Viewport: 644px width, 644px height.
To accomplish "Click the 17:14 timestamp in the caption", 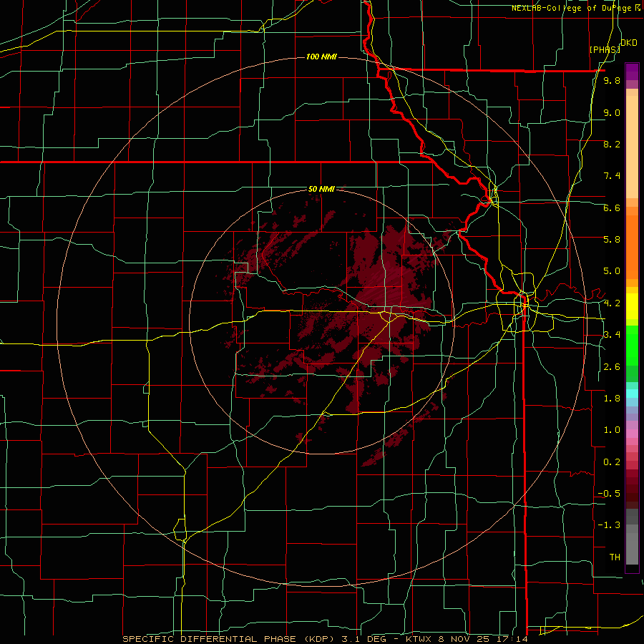I will click(513, 639).
